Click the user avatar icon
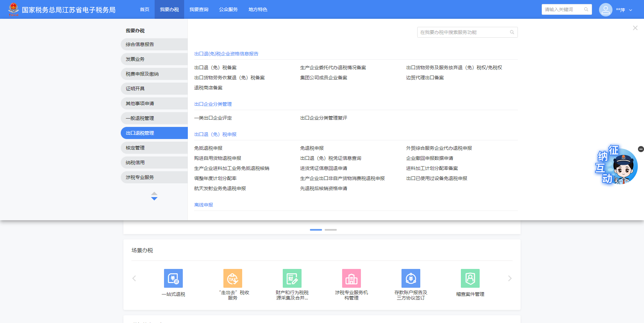 click(x=605, y=10)
